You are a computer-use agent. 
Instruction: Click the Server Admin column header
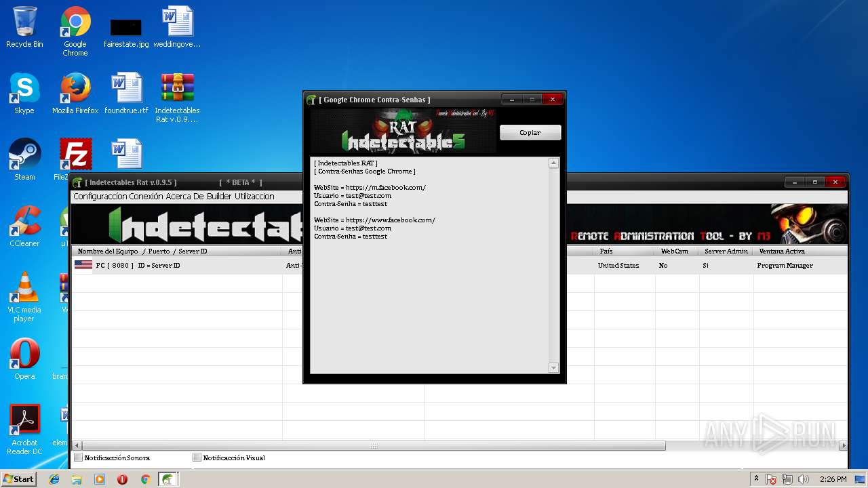pyautogui.click(x=726, y=251)
